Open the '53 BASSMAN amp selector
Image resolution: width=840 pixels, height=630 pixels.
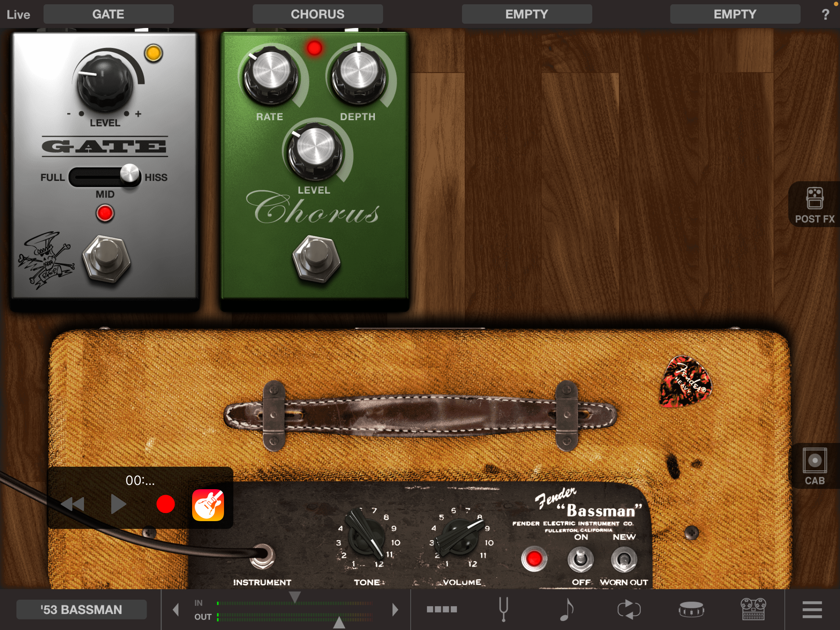tap(82, 609)
